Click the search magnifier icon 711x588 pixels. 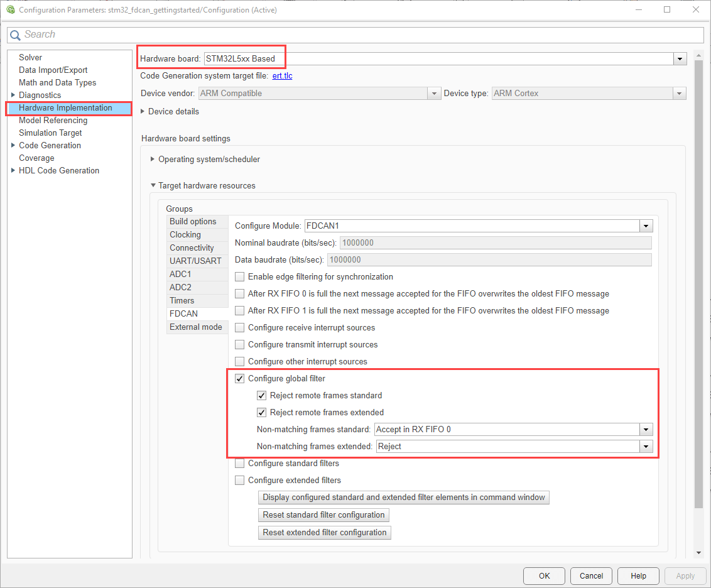(15, 35)
